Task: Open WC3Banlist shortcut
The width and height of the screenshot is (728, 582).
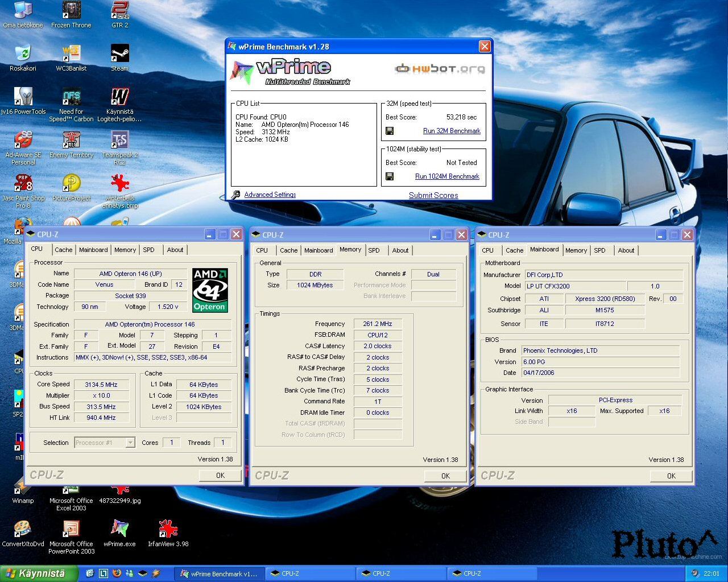Action: (x=71, y=58)
